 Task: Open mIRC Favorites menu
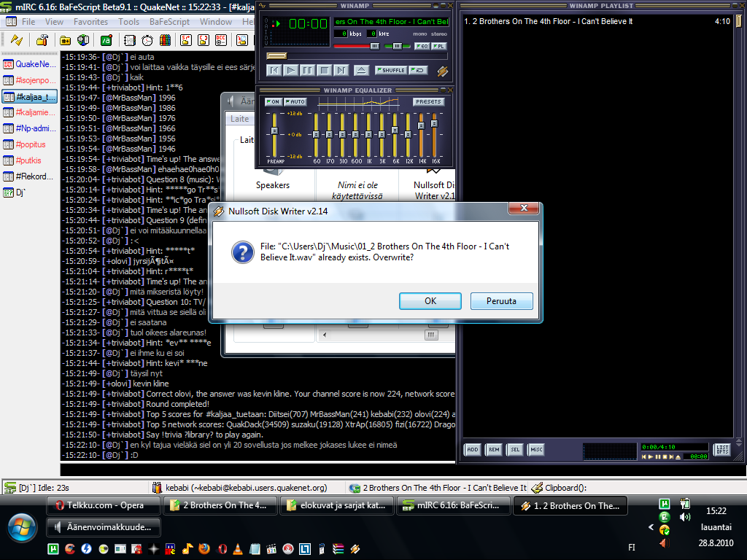click(x=90, y=22)
